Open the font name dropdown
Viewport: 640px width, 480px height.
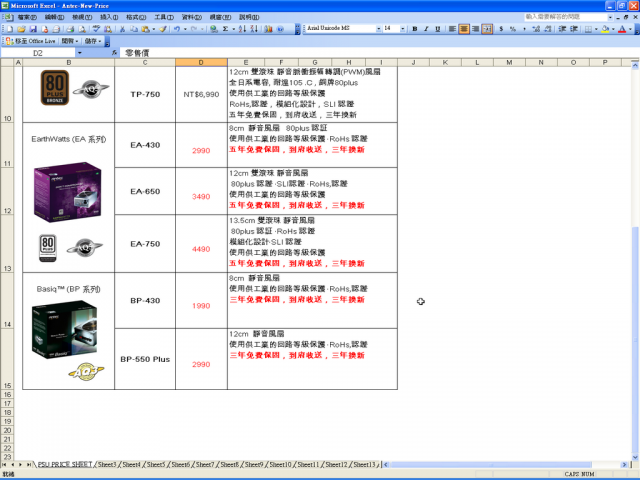pos(378,29)
